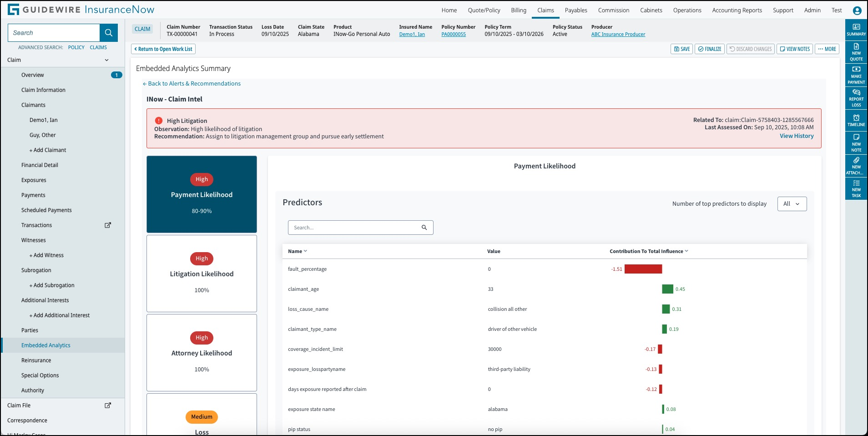Click the Make Payment sidebar icon

click(x=856, y=75)
